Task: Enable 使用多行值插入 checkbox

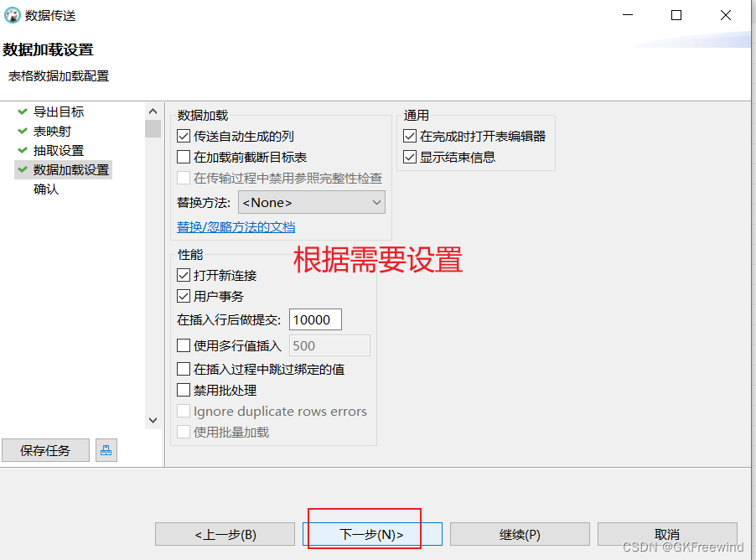Action: [x=184, y=345]
